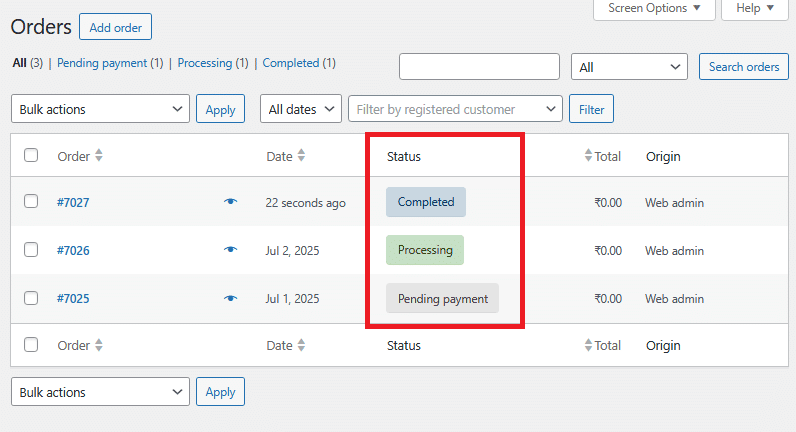Sort by the header Total column arrows
Screen dimensions: 796x432
click(x=589, y=156)
